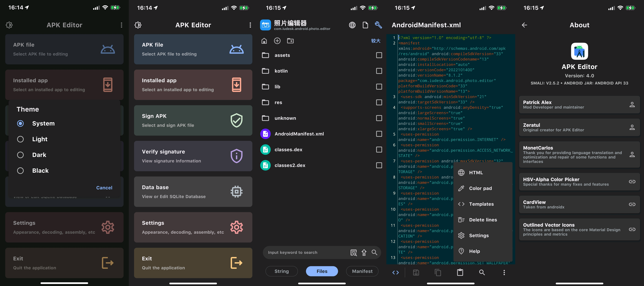Viewport: 644px width, 286px height.
Task: Cancel the Theme dialog
Action: [x=104, y=188]
